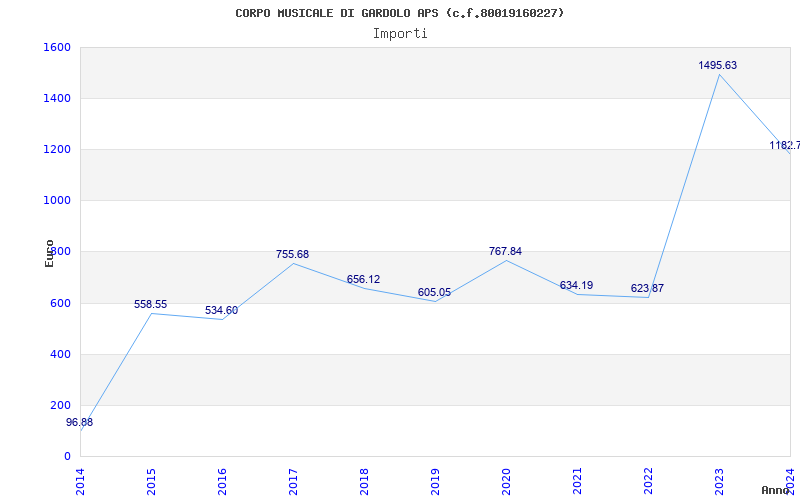
Task: Click the 2019 year tick label
Action: tap(435, 482)
